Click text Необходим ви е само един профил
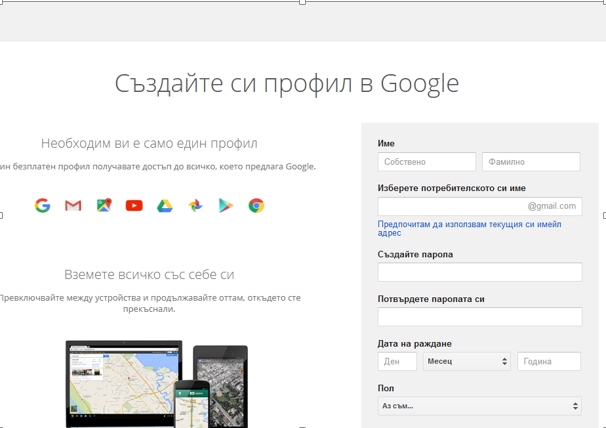The image size is (606, 428). point(149,143)
